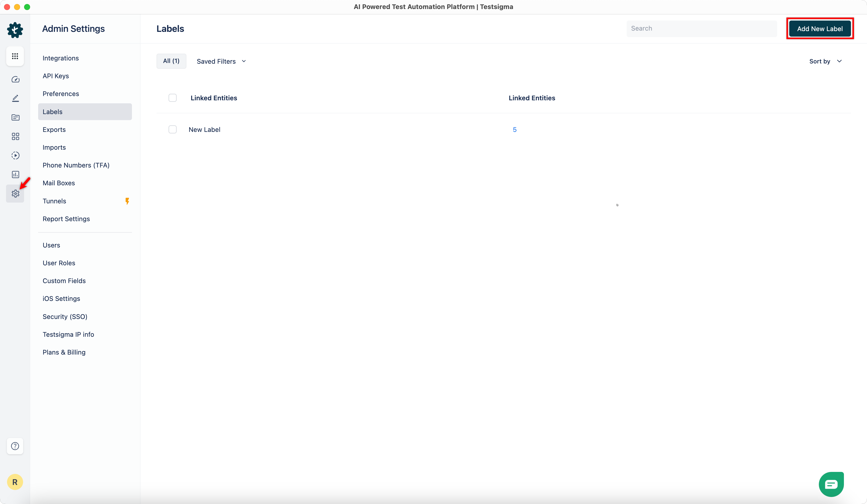The image size is (867, 504).
Task: Check the select-all header checkbox
Action: click(172, 98)
